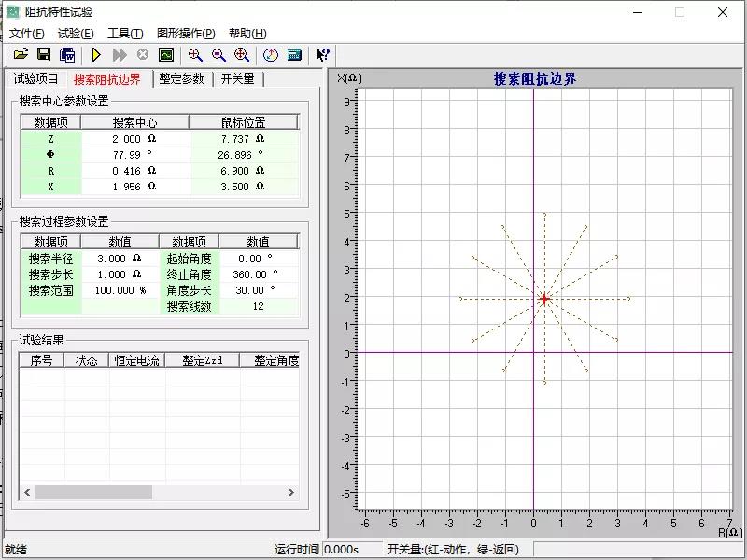The height and width of the screenshot is (560, 747).
Task: Click the save floppy disk icon
Action: click(44, 55)
